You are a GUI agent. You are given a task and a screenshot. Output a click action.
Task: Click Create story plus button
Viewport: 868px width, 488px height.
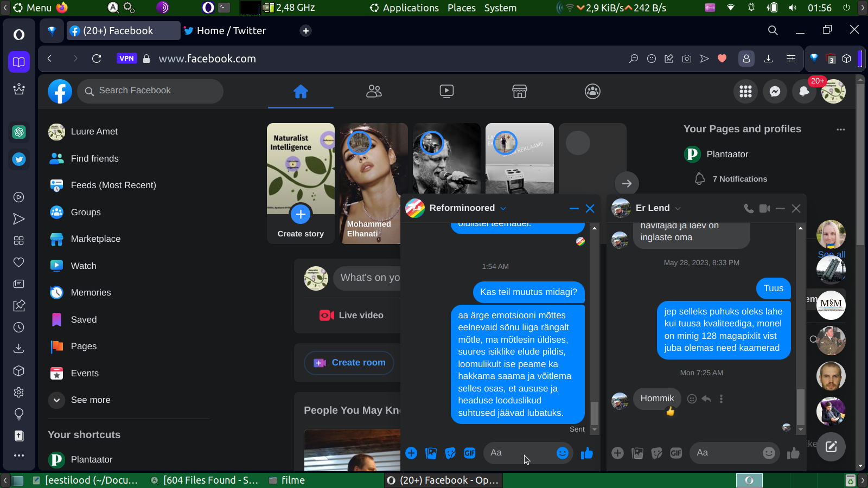[x=301, y=214]
